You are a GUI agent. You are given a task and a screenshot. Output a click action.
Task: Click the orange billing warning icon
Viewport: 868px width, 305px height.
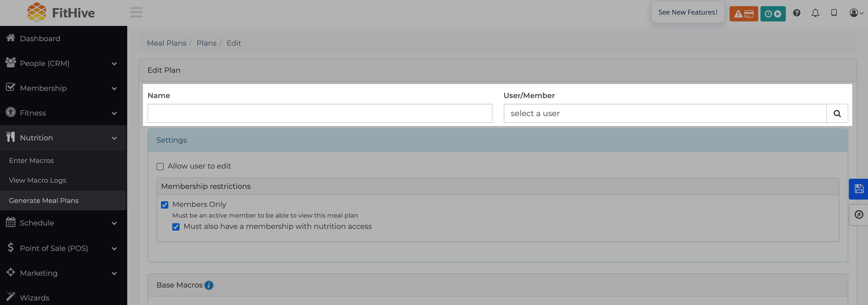pyautogui.click(x=743, y=14)
